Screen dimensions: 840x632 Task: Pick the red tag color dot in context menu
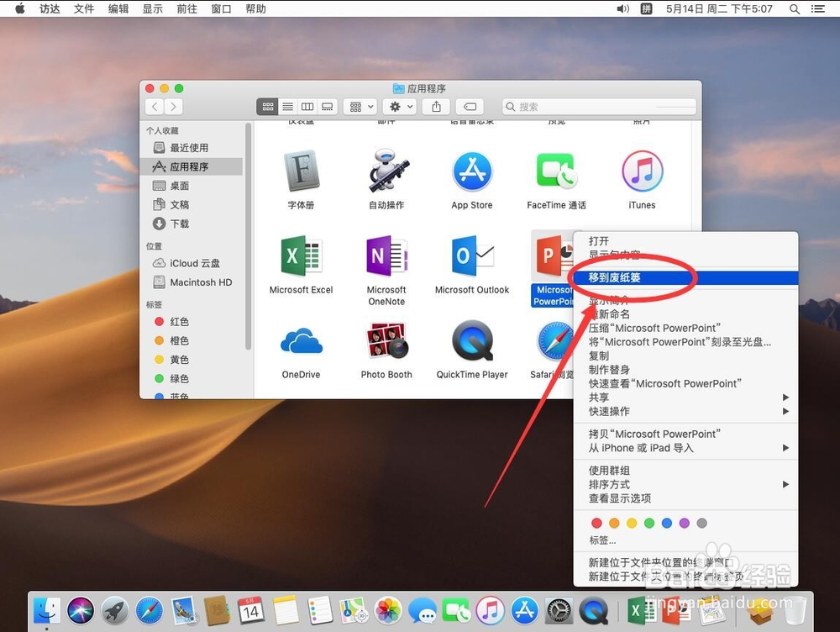(x=596, y=524)
